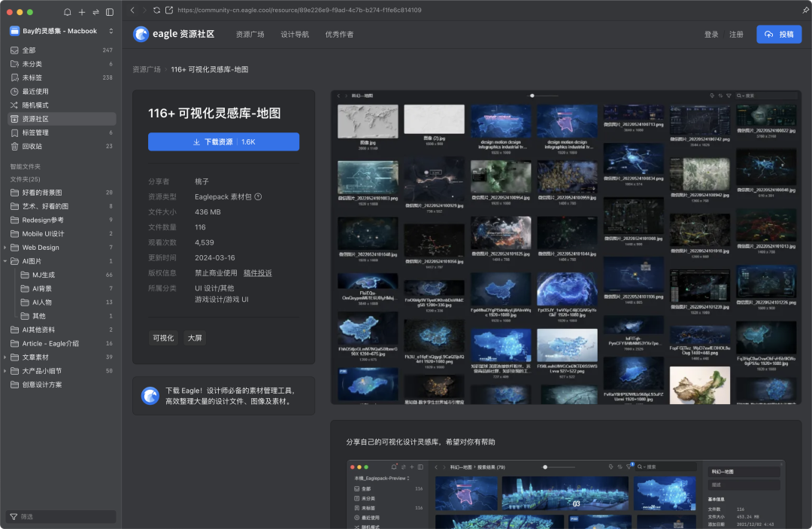Viewport: 812px width, 529px height.
Task: Click the 桃子 sharer name
Action: pos(201,181)
